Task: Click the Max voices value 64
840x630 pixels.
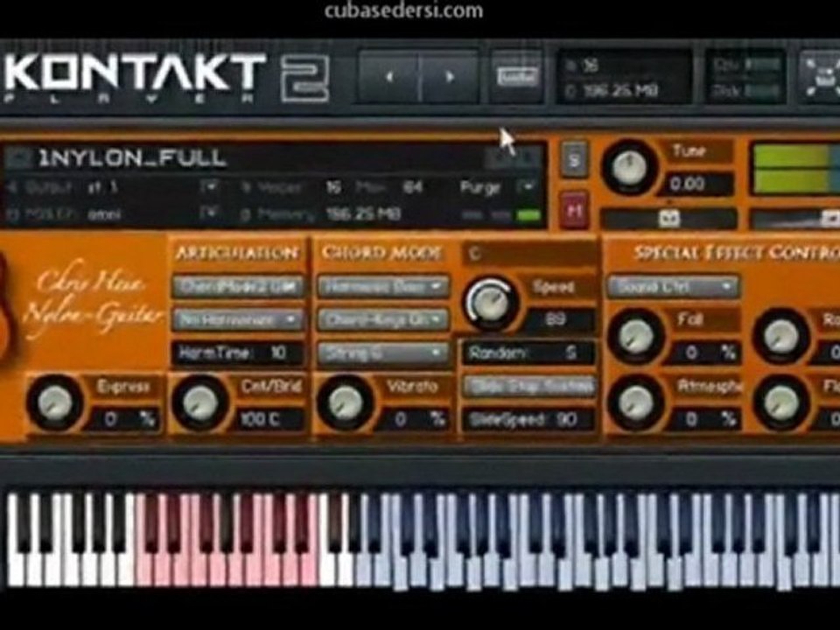Action: click(412, 186)
